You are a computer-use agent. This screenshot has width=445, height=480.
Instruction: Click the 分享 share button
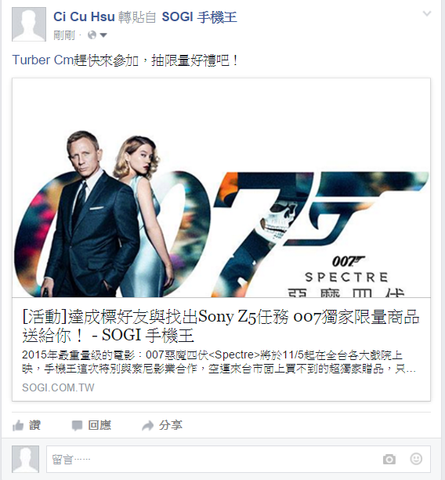pos(170,425)
